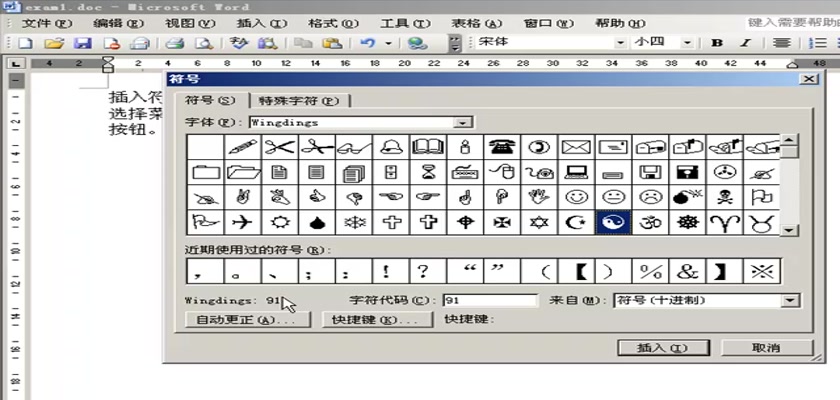Viewport: 840px width, 400px height.
Task: Open the 文件 menu
Action: pos(47,24)
